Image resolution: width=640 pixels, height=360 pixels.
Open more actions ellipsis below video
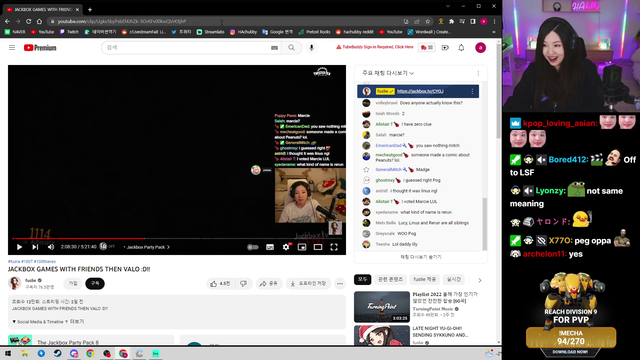tap(340, 283)
